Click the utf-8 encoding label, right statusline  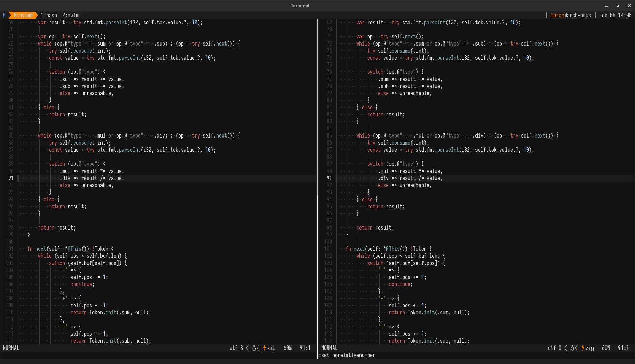(555, 348)
